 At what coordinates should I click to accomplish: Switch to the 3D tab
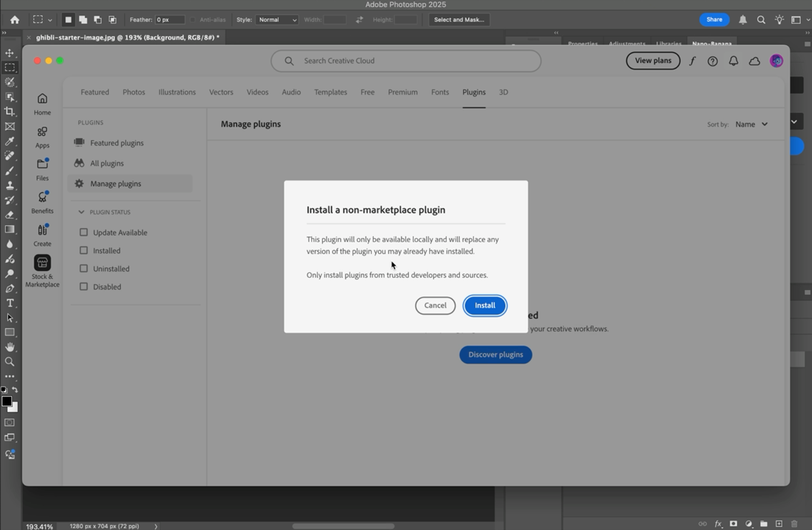coord(503,92)
